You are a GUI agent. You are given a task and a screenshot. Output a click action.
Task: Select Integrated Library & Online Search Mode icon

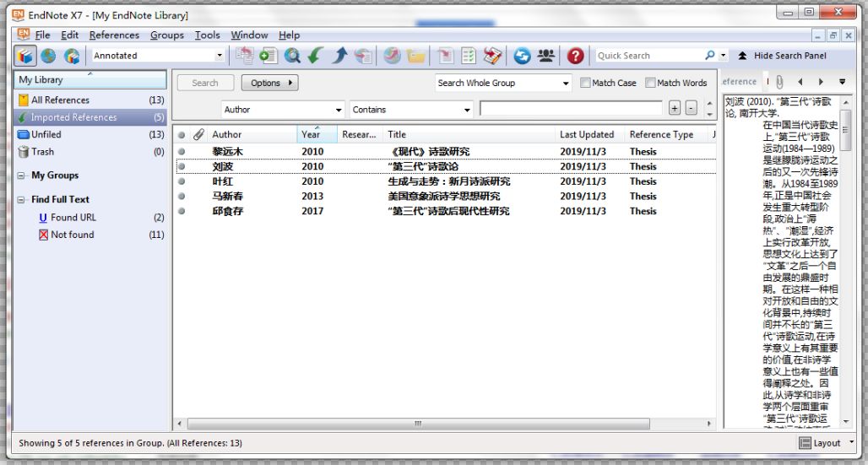pos(72,56)
